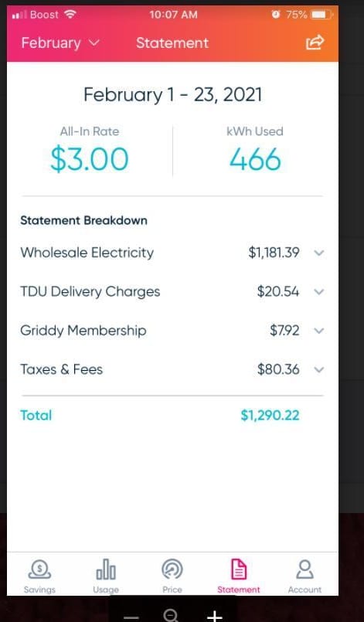The width and height of the screenshot is (364, 622).
Task: Expand TDU Delivery Charges chevron
Action: click(x=319, y=291)
